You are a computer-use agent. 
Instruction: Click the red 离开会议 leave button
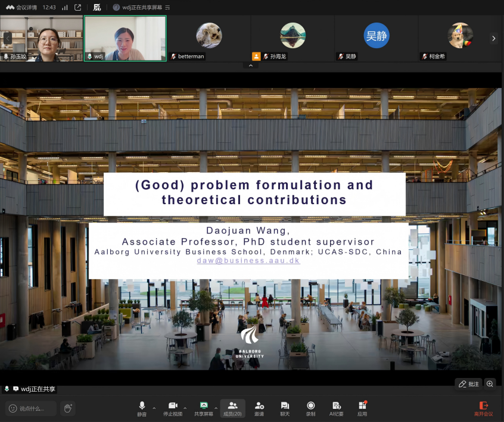pos(483,408)
